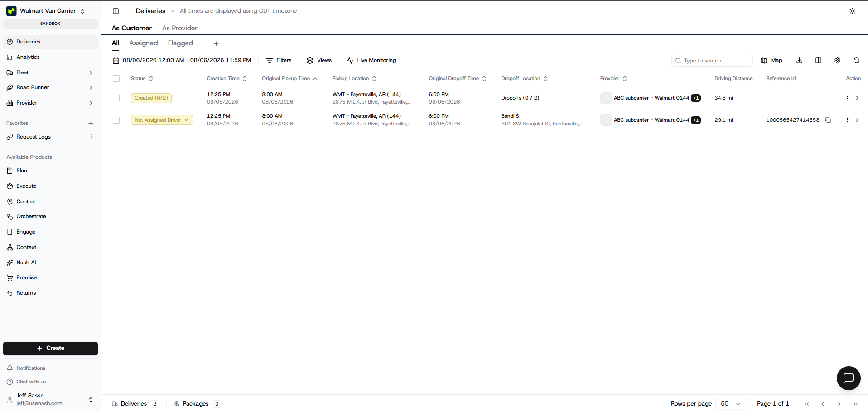868x411 pixels.
Task: Go to the next page
Action: 839,404
